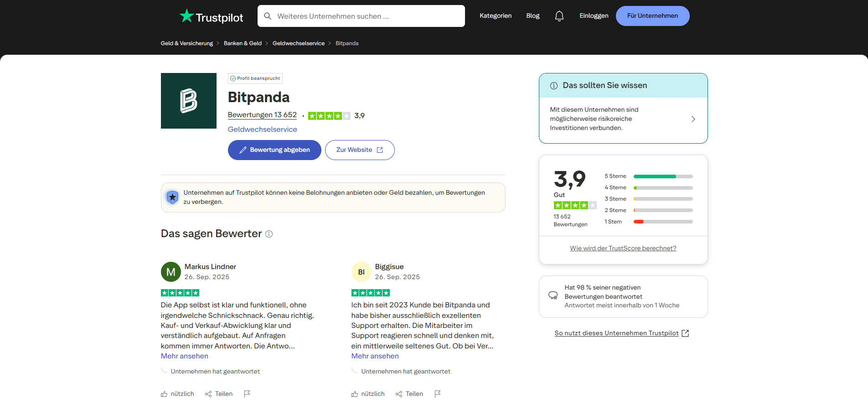
Task: Open Blog in the top navigation
Action: [533, 16]
